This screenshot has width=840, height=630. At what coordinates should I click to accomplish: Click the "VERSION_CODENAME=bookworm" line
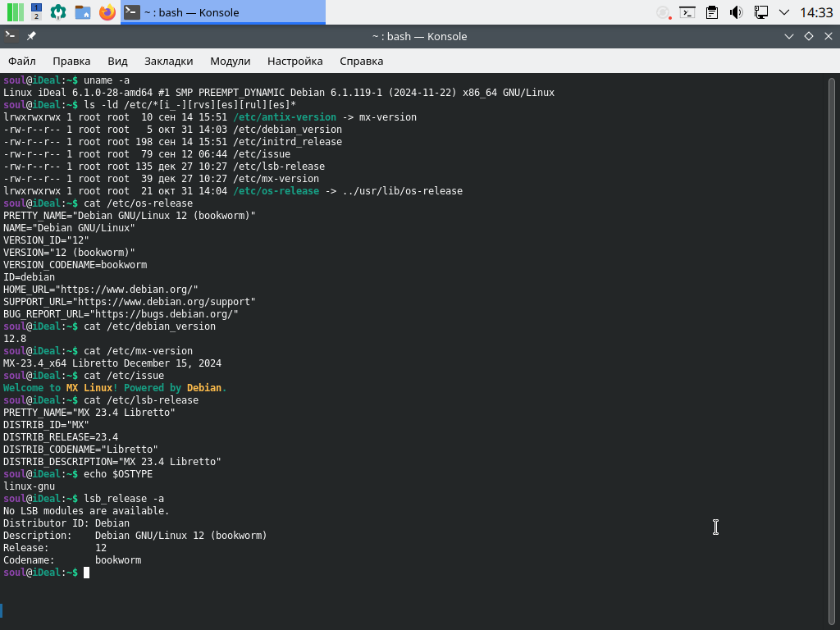75,265
